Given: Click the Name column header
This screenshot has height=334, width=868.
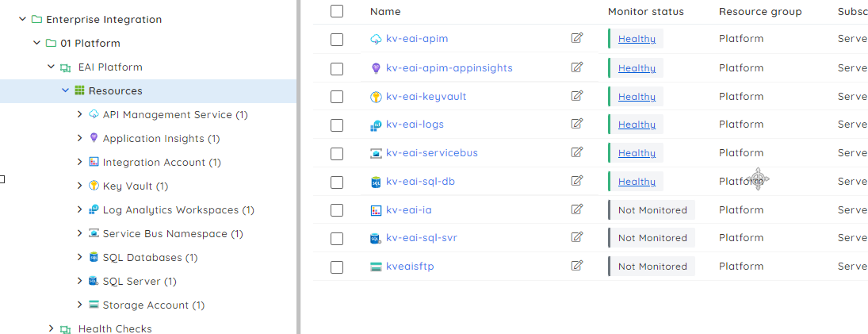Looking at the screenshot, I should [385, 12].
